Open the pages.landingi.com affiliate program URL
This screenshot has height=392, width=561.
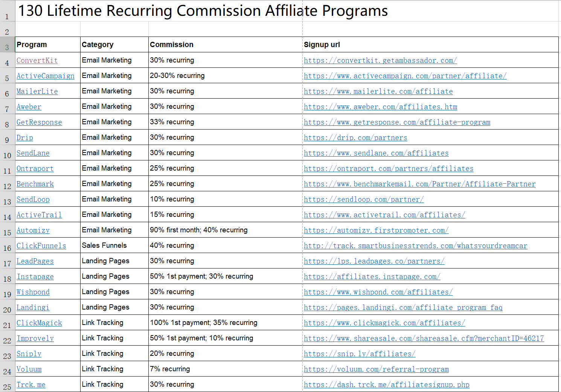[403, 307]
